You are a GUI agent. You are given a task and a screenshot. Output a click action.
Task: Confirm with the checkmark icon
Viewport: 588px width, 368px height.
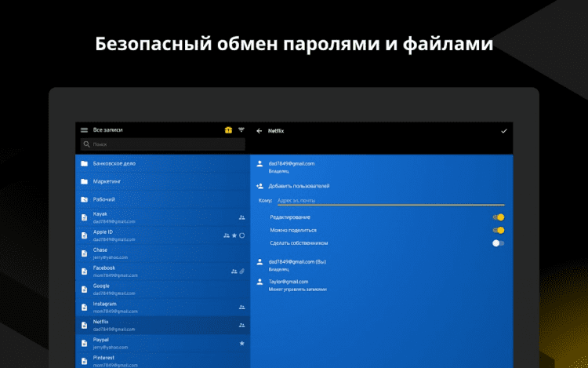pyautogui.click(x=503, y=131)
